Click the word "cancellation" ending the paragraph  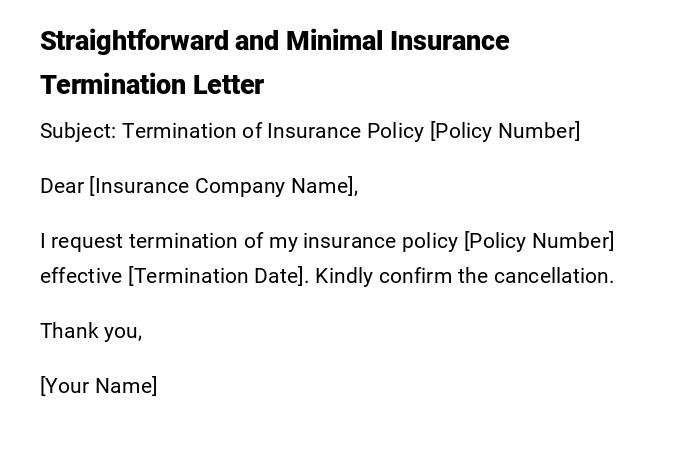(553, 276)
